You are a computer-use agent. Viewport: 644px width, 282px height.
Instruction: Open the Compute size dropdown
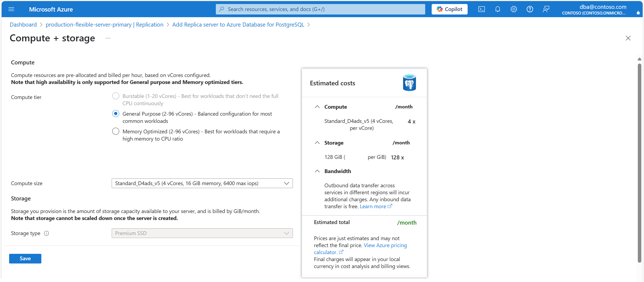point(202,183)
